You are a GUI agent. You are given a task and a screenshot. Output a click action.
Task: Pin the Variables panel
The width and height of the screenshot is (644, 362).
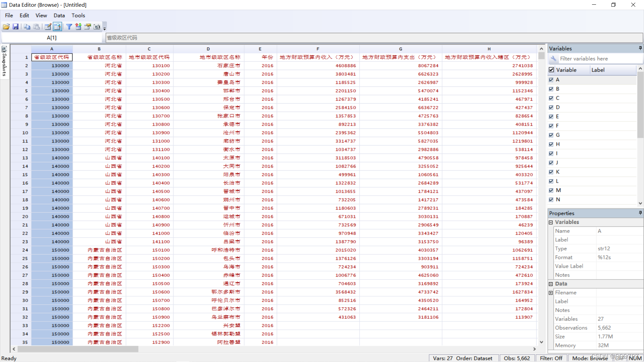[x=640, y=48]
